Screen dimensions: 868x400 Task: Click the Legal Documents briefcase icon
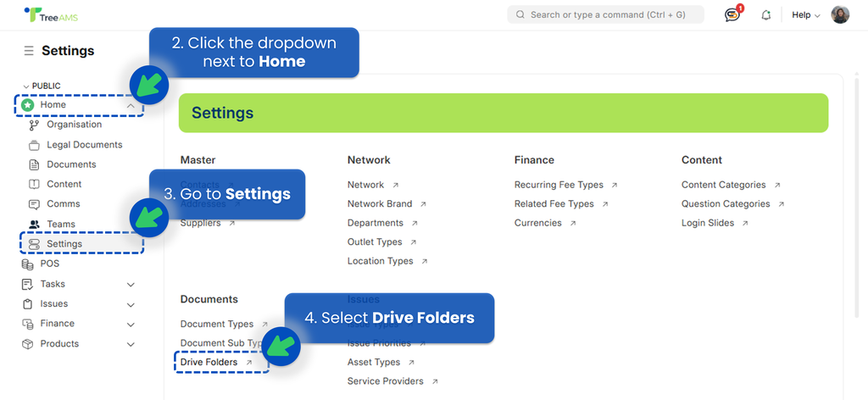coord(34,145)
